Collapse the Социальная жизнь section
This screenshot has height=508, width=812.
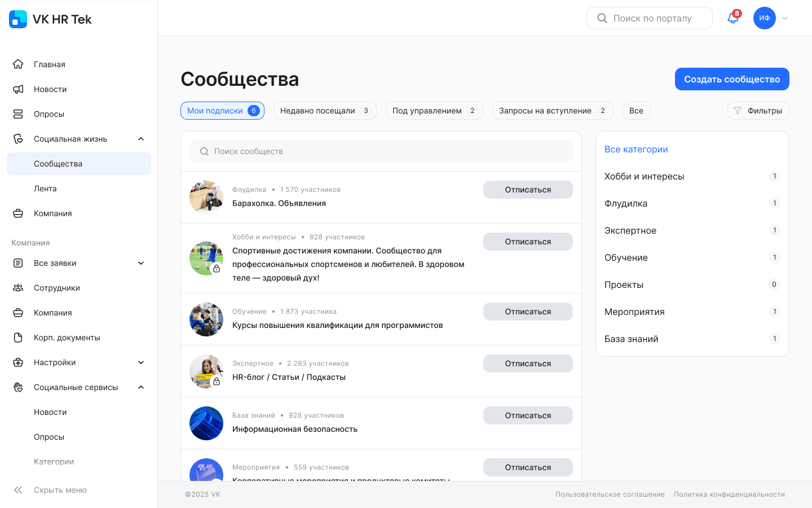pos(140,138)
